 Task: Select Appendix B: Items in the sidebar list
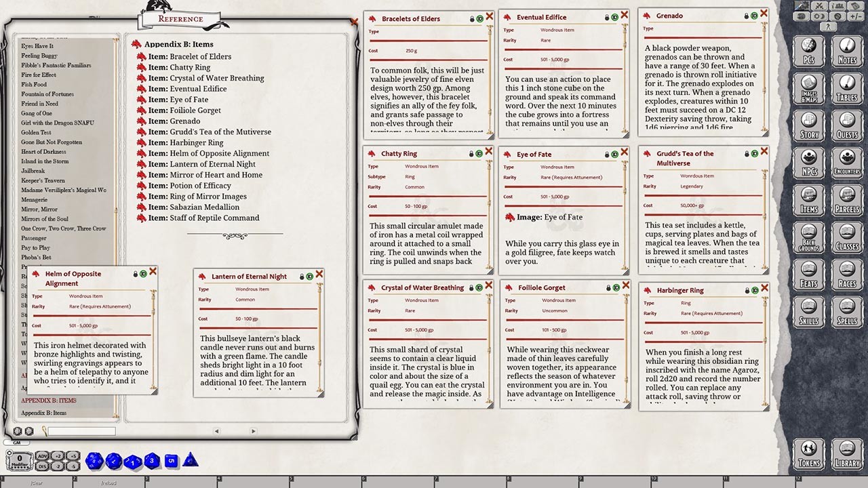[43, 413]
